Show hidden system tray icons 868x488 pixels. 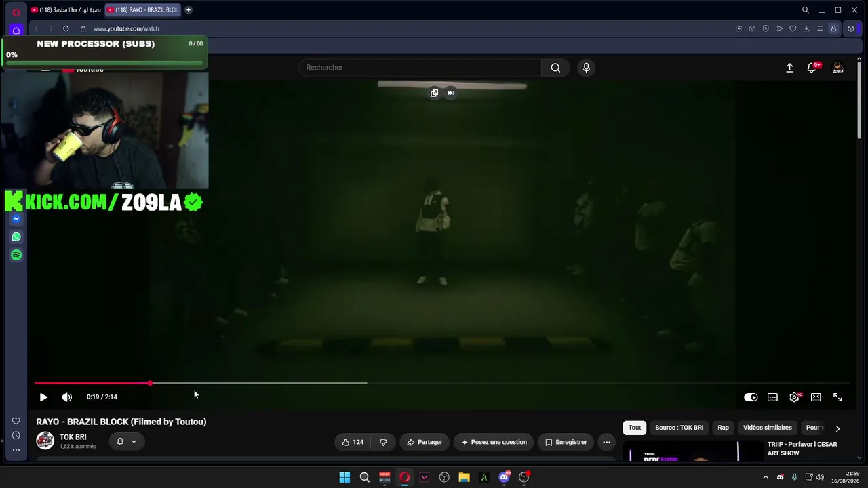[x=766, y=477]
